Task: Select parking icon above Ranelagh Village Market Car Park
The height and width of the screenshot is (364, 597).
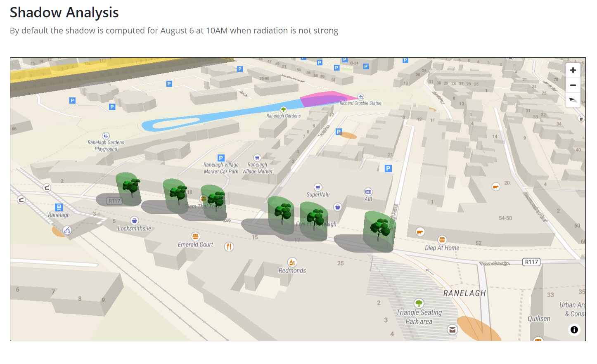Action: tap(221, 158)
